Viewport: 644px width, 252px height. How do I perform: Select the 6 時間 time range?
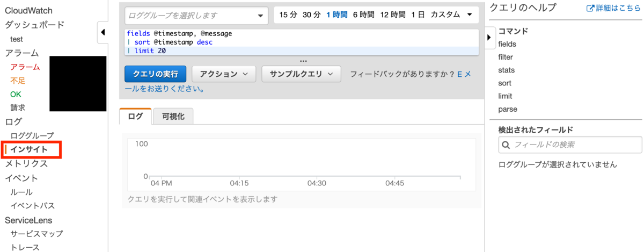click(363, 15)
